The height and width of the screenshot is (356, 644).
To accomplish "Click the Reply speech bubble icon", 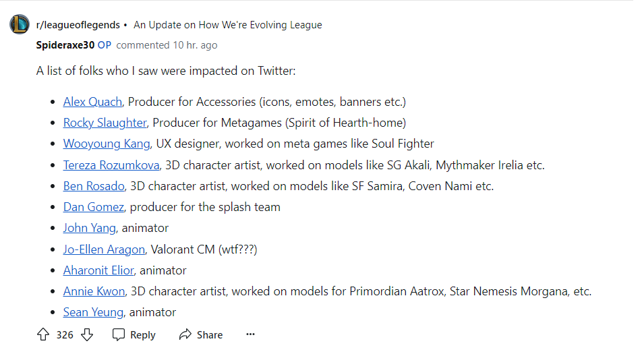I will point(119,334).
